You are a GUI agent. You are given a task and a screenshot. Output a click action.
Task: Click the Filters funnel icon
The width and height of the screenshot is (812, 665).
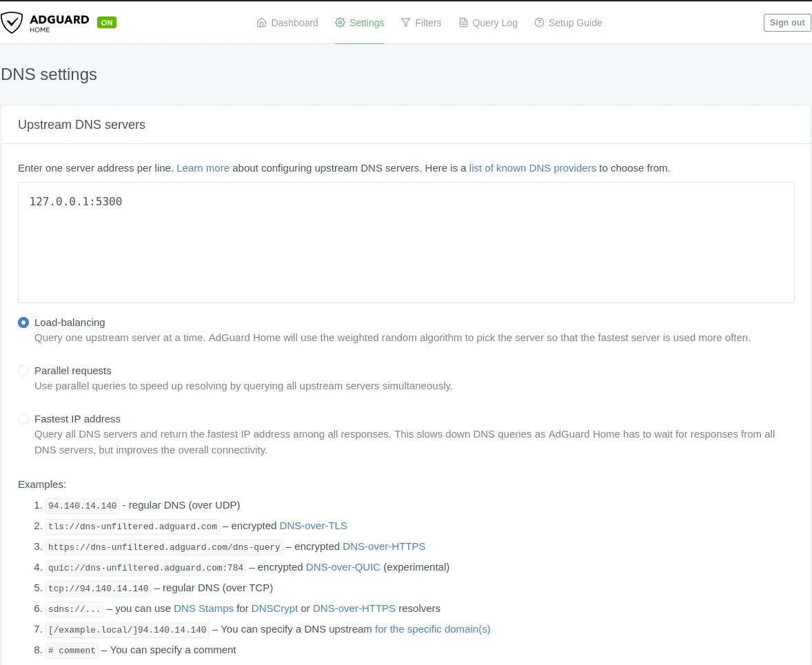click(x=405, y=23)
